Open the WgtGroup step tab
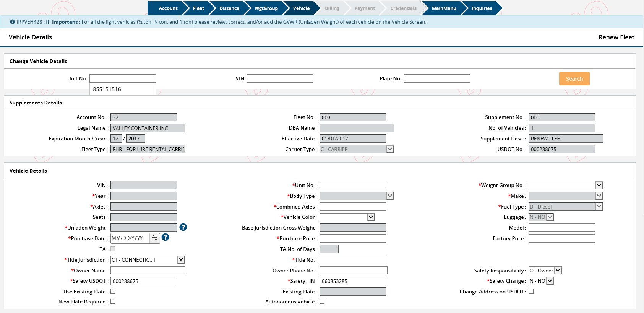This screenshot has width=644, height=313. (266, 8)
